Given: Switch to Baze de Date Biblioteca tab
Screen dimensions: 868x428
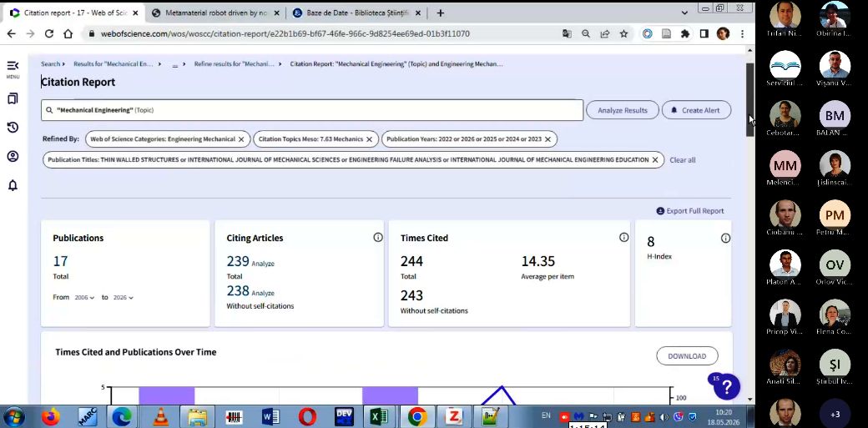Looking at the screenshot, I should [357, 13].
